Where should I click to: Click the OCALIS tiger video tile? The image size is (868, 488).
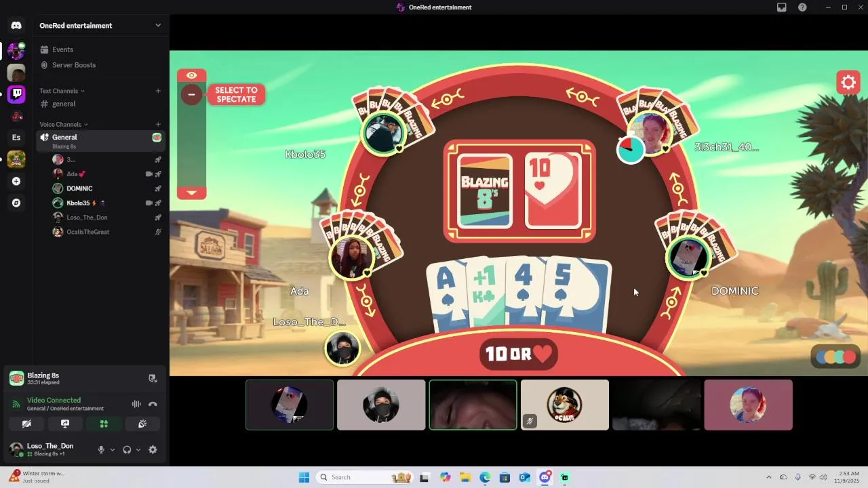(x=565, y=405)
